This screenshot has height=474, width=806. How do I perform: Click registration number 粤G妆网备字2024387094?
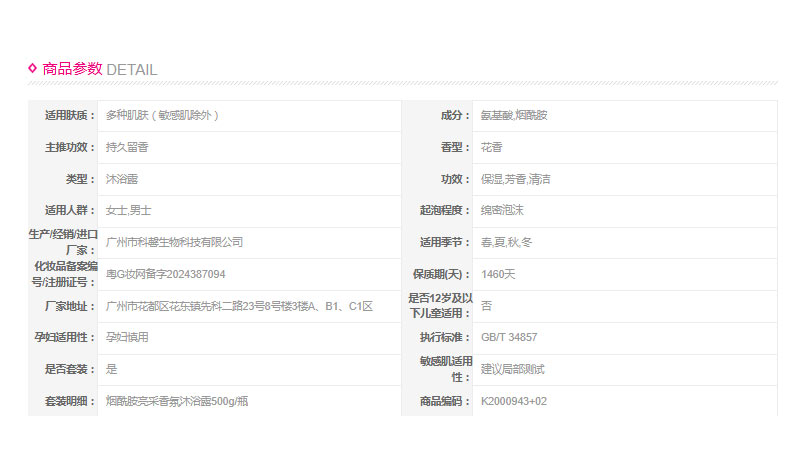pyautogui.click(x=166, y=274)
